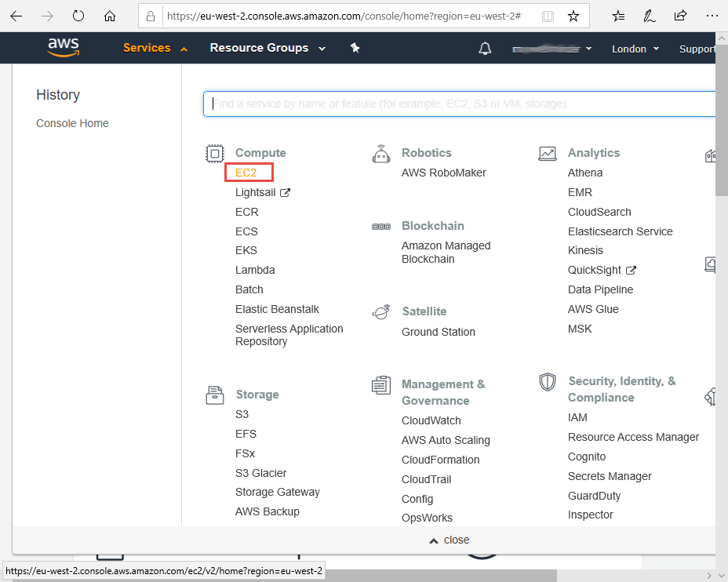Click the Management & Governance clipboard icon
Image resolution: width=728 pixels, height=582 pixels.
tap(381, 385)
